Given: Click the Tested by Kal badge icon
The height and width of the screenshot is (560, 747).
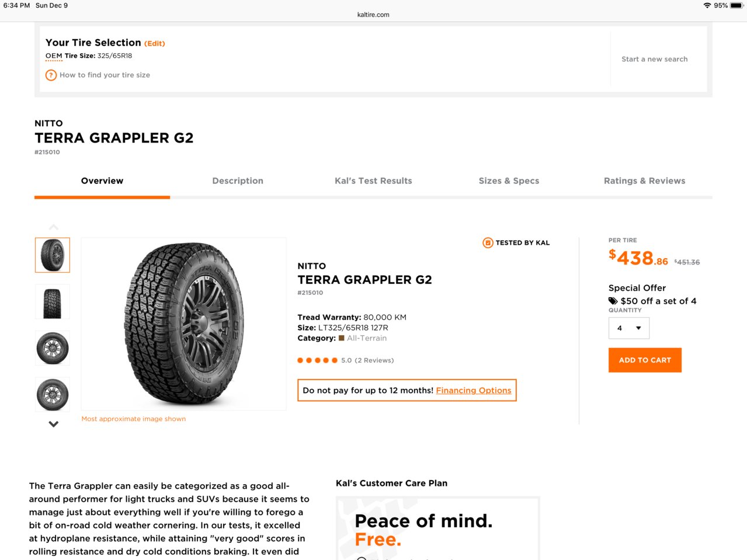Looking at the screenshot, I should click(488, 243).
